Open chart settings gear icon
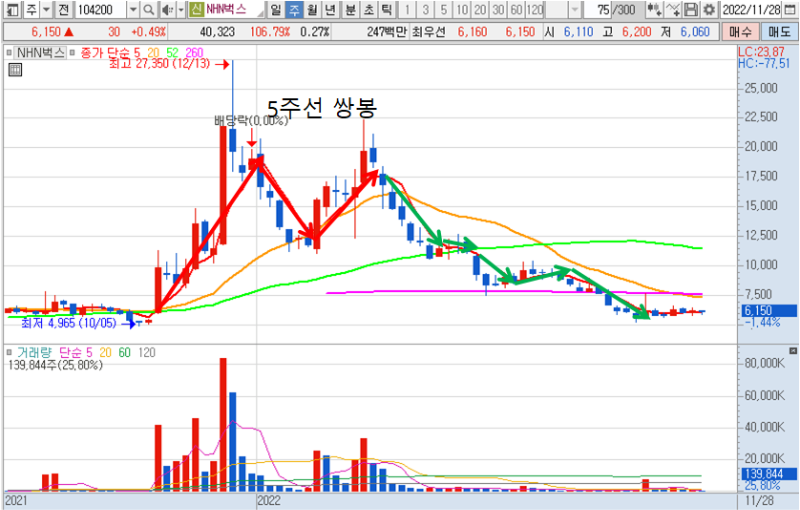 point(709,9)
